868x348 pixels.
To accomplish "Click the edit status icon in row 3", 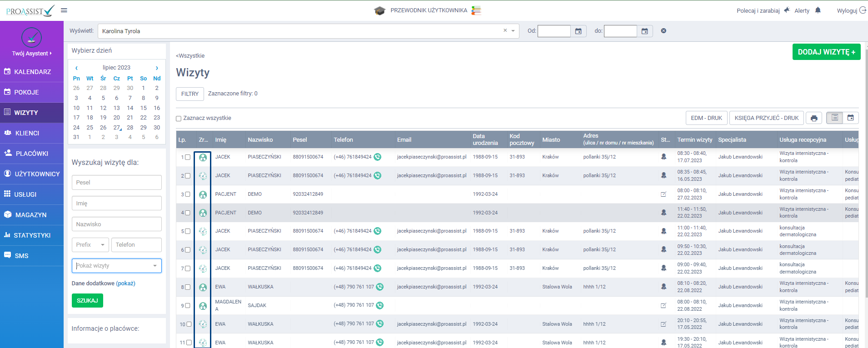I will (663, 194).
